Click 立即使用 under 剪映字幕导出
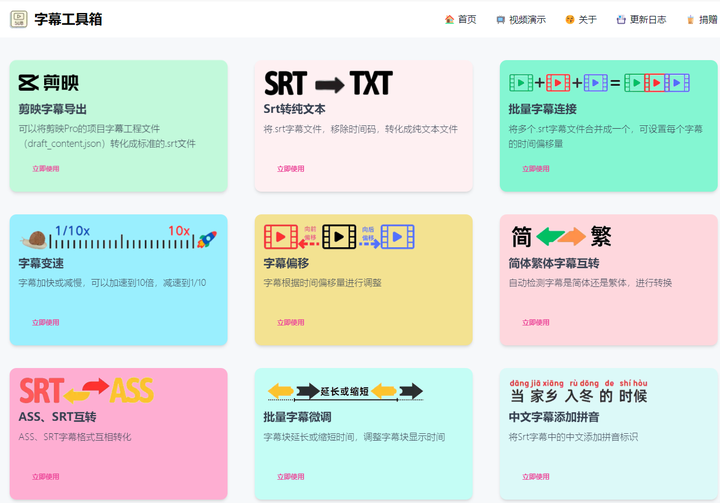This screenshot has width=720, height=503. point(45,169)
